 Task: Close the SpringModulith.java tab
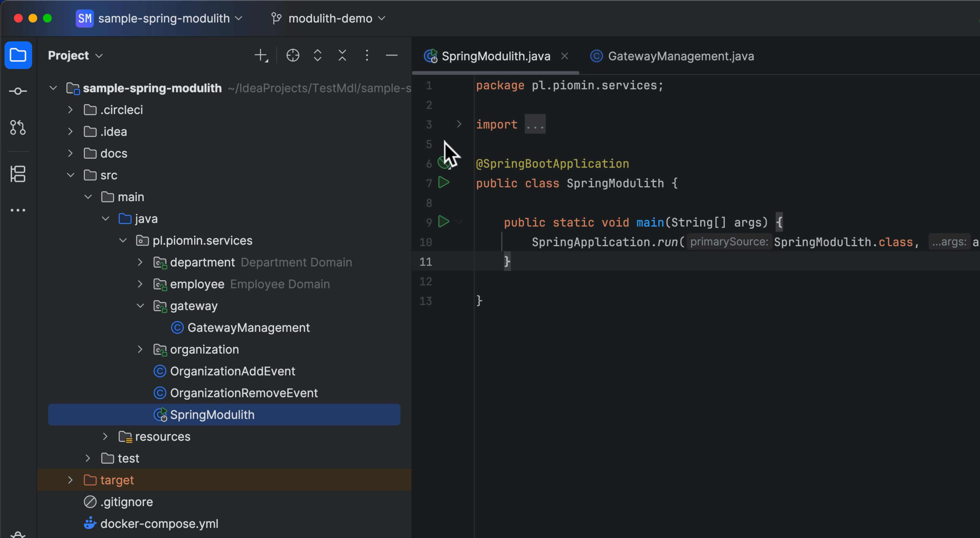click(x=565, y=56)
